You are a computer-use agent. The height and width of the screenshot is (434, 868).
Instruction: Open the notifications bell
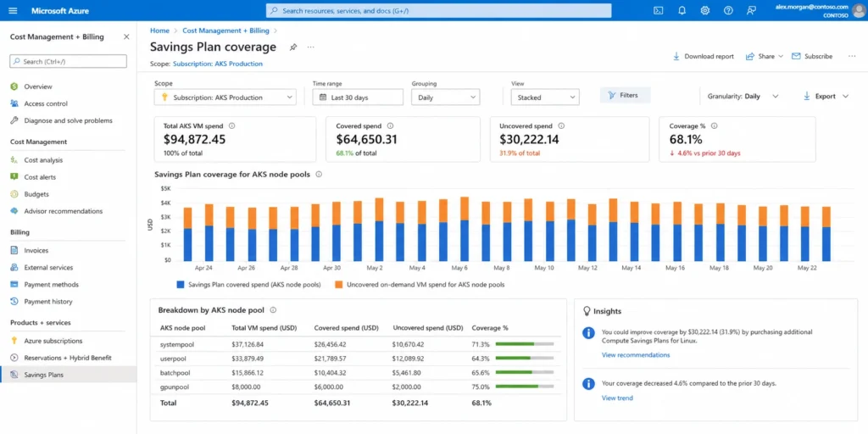tap(682, 10)
